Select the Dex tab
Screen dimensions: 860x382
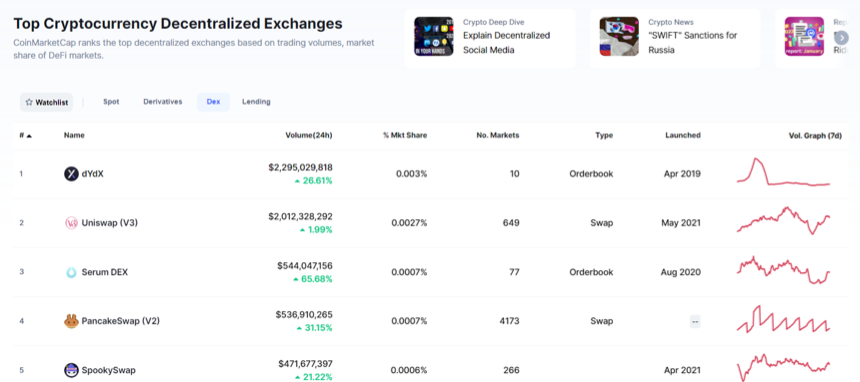pos(213,102)
